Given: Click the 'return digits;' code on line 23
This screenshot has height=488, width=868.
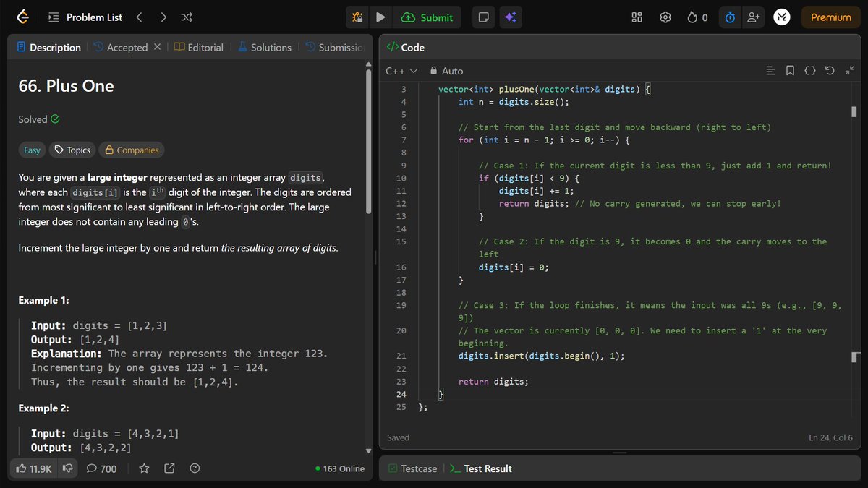Looking at the screenshot, I should [493, 382].
